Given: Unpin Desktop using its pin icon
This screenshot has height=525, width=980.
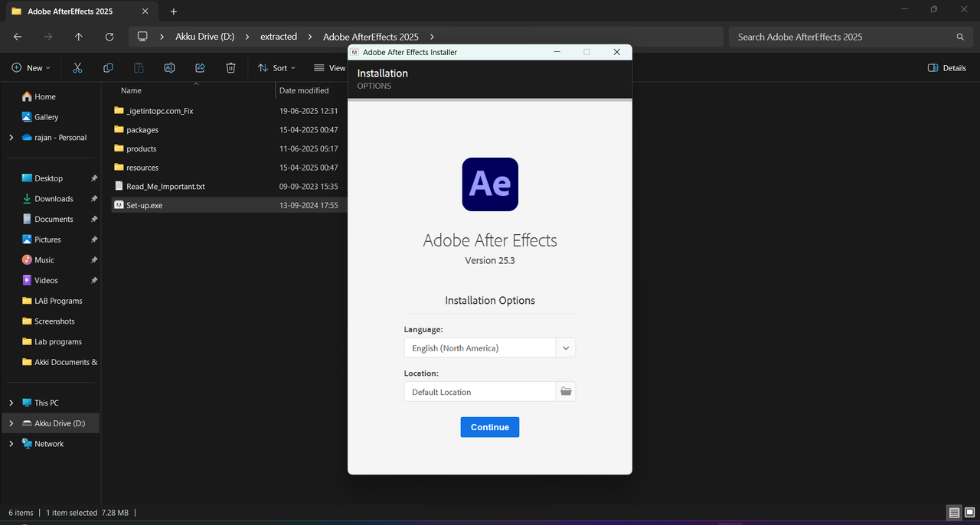Looking at the screenshot, I should point(94,178).
